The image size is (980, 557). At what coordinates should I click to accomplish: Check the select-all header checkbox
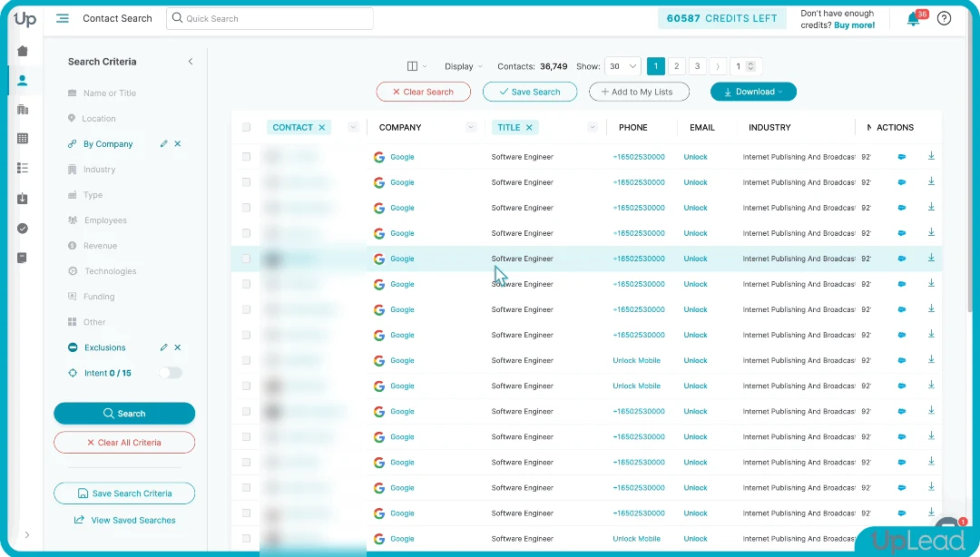pyautogui.click(x=246, y=128)
